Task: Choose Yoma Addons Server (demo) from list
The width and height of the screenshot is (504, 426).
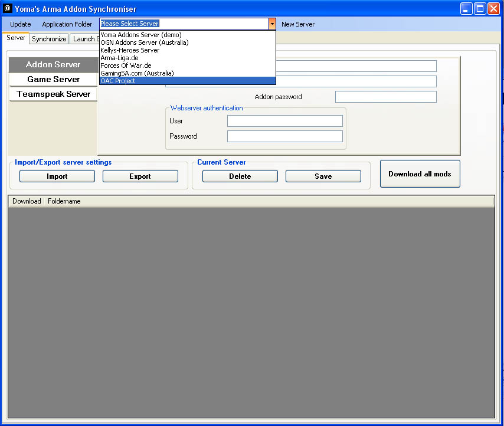Action: coord(140,35)
